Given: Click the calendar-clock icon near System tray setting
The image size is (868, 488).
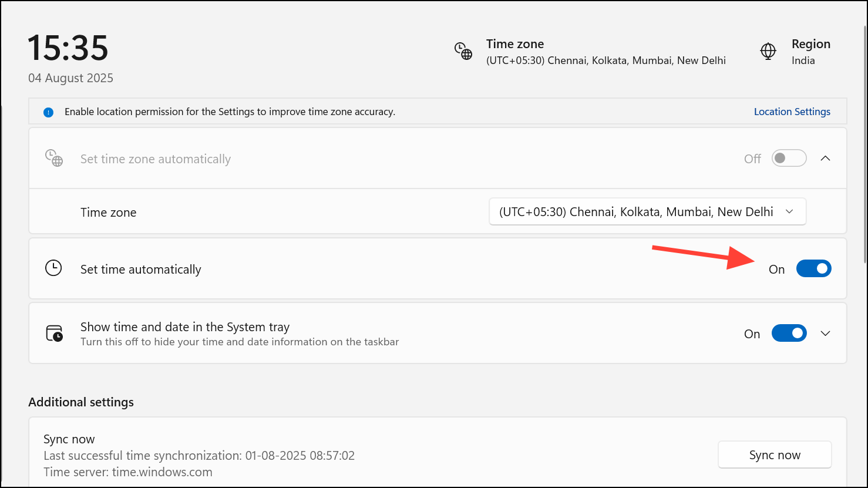Looking at the screenshot, I should click(53, 333).
